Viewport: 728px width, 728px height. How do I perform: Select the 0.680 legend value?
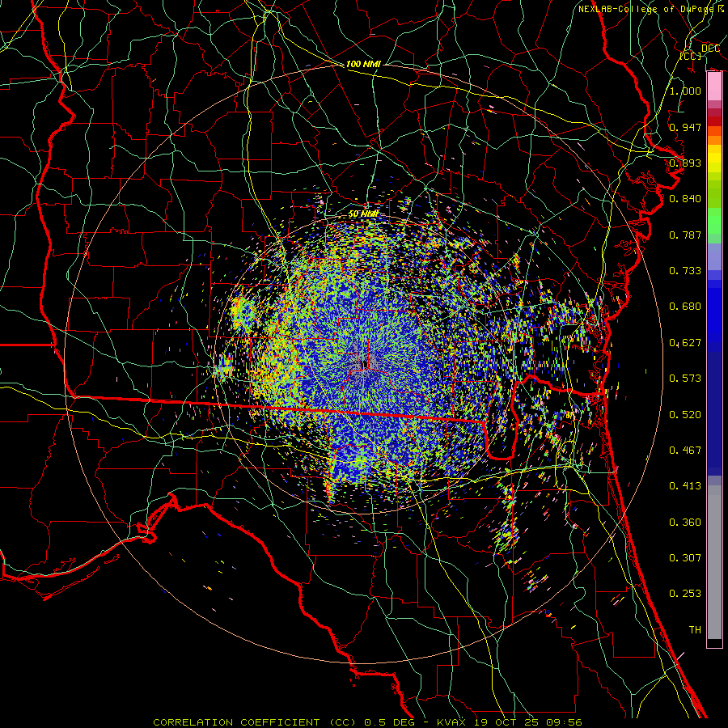click(x=685, y=307)
